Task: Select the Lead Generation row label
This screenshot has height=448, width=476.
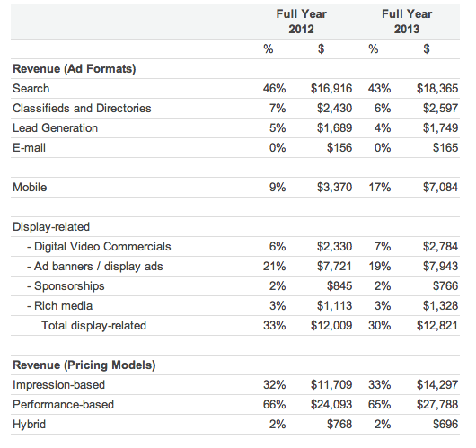Action: [x=56, y=128]
